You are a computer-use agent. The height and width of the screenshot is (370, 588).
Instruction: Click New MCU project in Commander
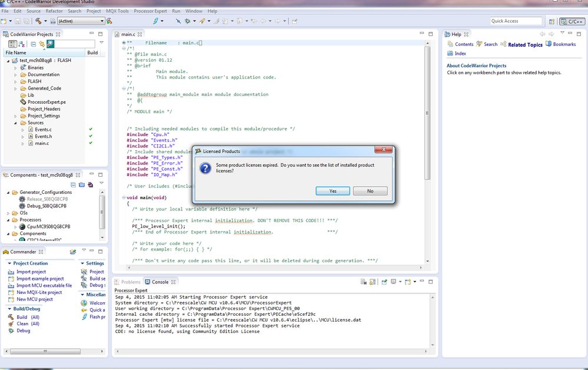(x=35, y=299)
